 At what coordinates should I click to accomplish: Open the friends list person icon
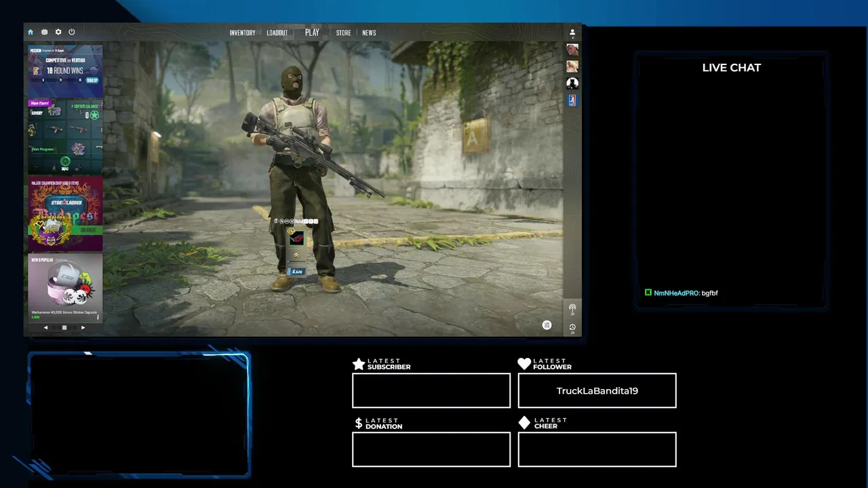[x=572, y=33]
